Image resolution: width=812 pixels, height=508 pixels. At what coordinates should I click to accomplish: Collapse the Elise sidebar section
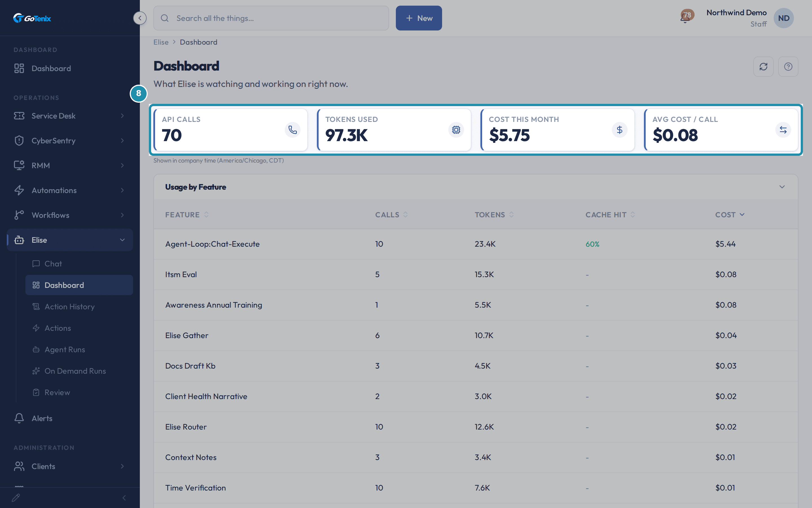(x=70, y=240)
